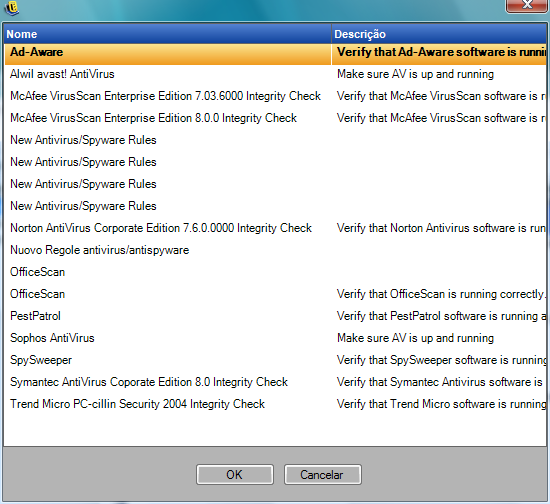This screenshot has width=550, height=504.
Task: Select Norton AntiVirus Corporate Edition 7.6.0.0000 Integrity Check
Action: (161, 228)
